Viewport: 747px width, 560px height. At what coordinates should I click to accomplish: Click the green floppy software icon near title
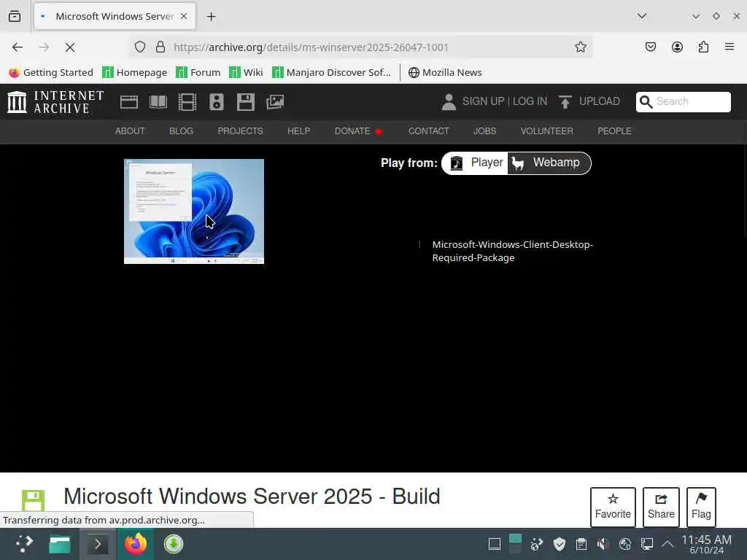coord(34,500)
